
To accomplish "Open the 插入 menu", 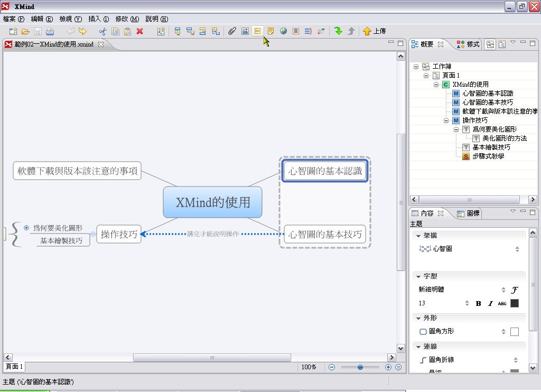I will point(99,19).
